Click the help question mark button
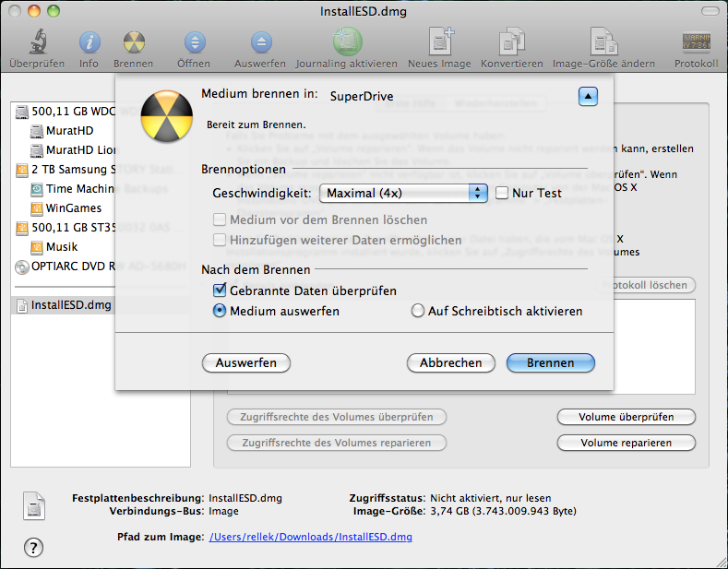The width and height of the screenshot is (728, 569). 33,548
